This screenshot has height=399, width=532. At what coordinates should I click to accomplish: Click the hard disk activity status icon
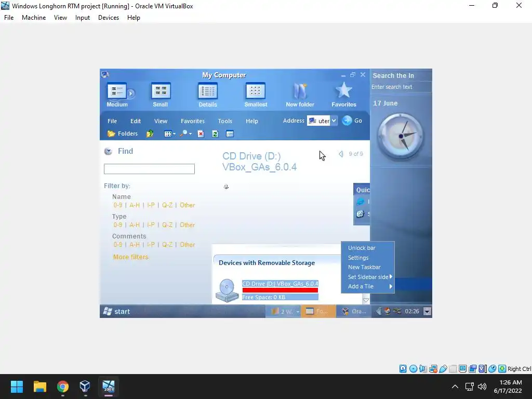click(403, 369)
